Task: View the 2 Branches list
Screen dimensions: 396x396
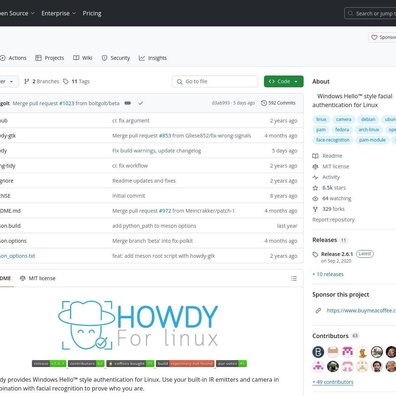Action: (42, 81)
